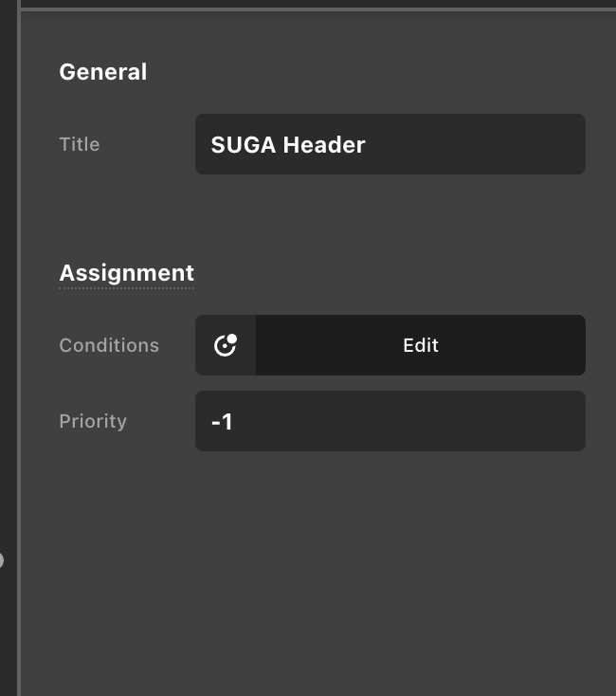Click empty right end of Priority field
The width and height of the screenshot is (616, 696).
(512, 421)
